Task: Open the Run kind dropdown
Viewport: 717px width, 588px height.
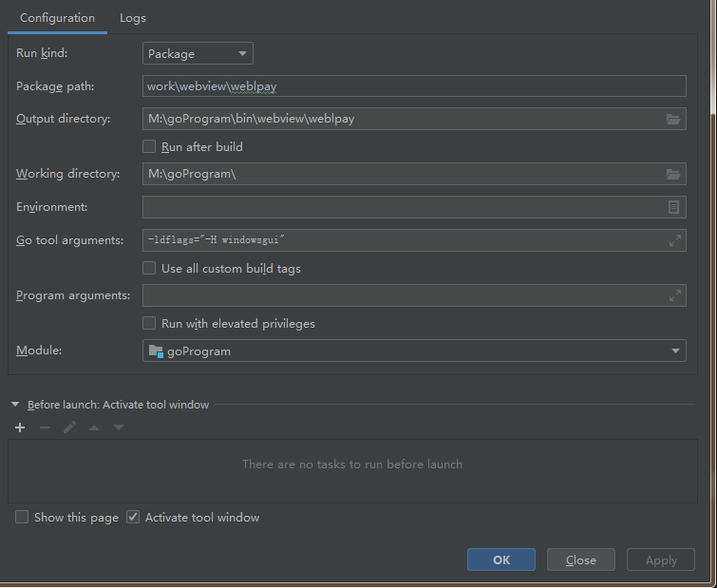Action: 198,54
